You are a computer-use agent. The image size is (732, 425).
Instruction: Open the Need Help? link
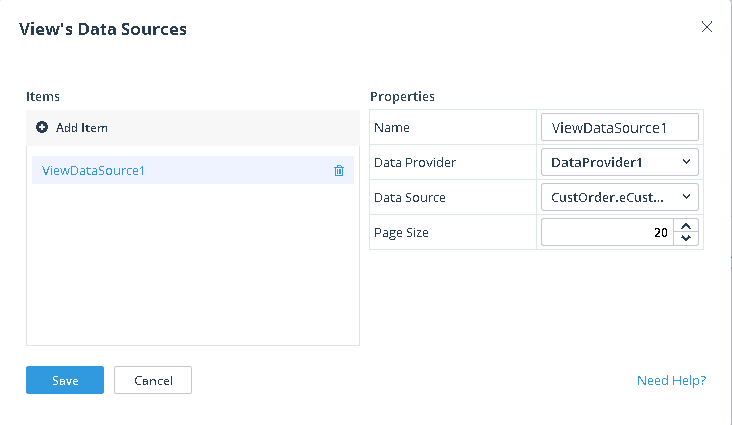(x=671, y=381)
